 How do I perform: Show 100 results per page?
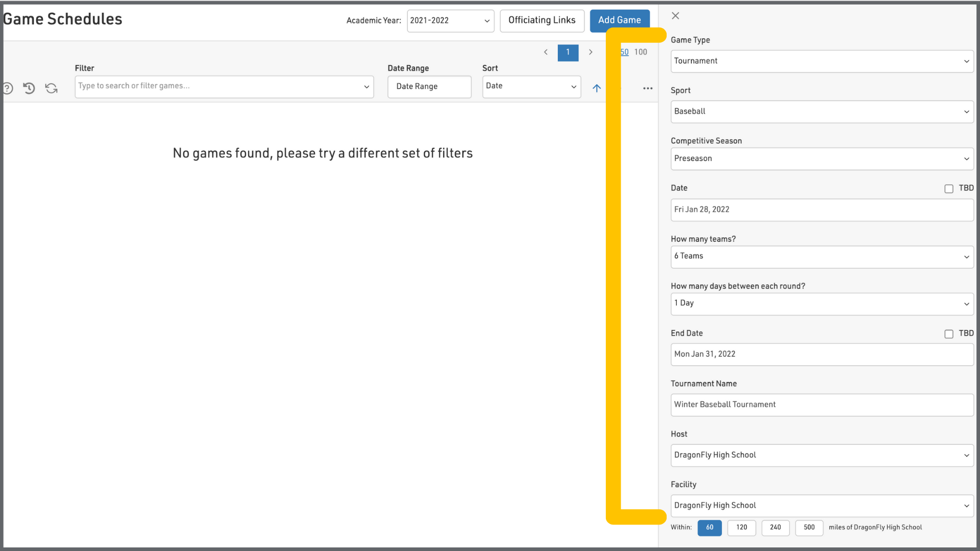(641, 52)
